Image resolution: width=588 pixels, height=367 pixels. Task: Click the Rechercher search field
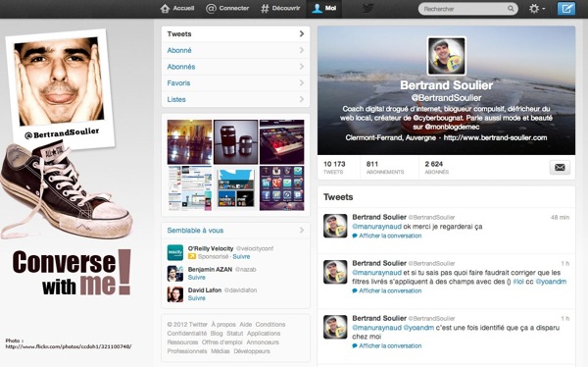468,9
